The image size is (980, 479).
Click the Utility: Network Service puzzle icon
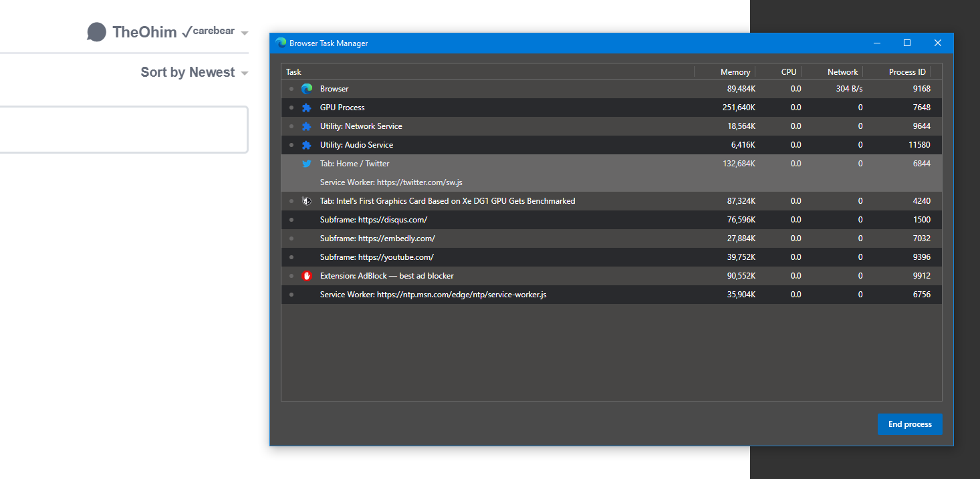click(307, 126)
